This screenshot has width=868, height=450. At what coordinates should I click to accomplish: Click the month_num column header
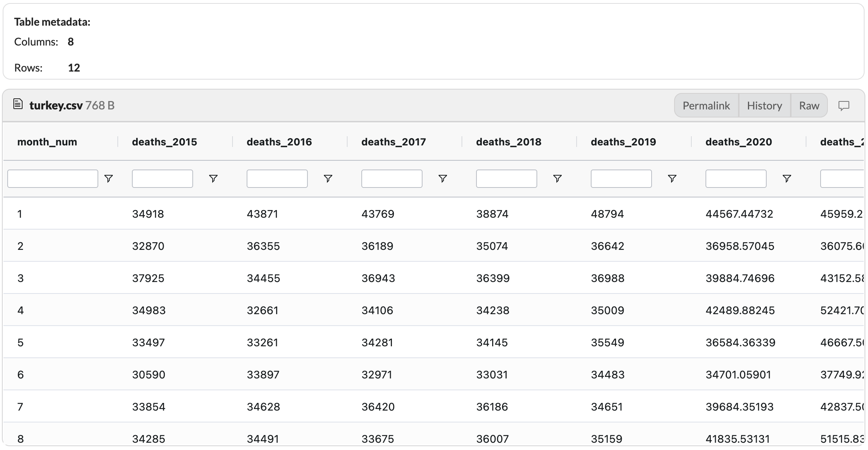(47, 142)
